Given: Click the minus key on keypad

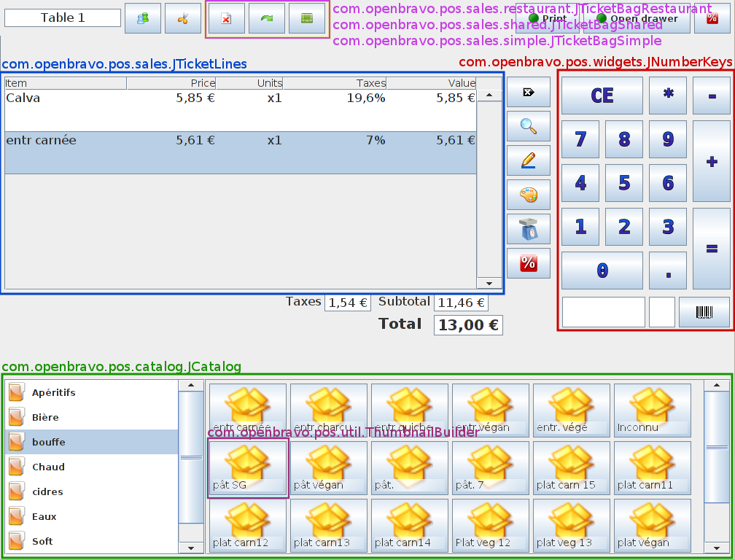Looking at the screenshot, I should click(x=712, y=96).
